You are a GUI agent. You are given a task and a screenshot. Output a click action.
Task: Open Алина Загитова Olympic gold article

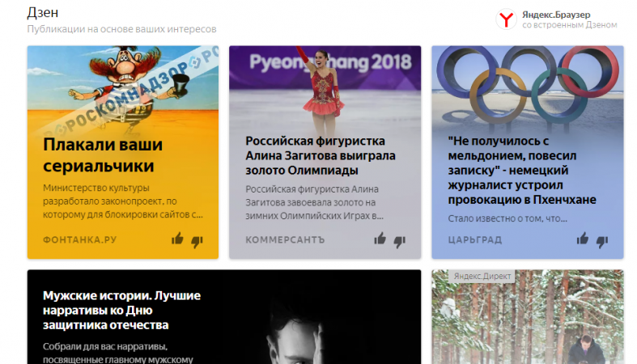(321, 155)
